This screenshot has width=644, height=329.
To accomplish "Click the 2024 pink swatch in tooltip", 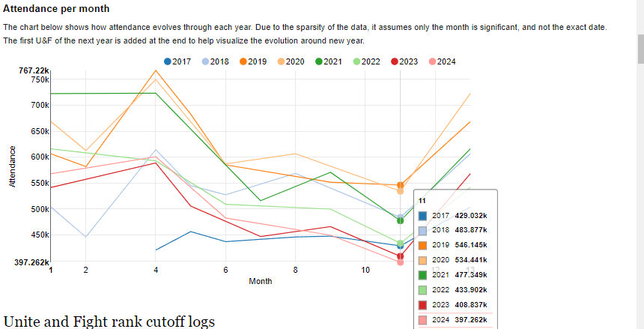I will click(422, 320).
